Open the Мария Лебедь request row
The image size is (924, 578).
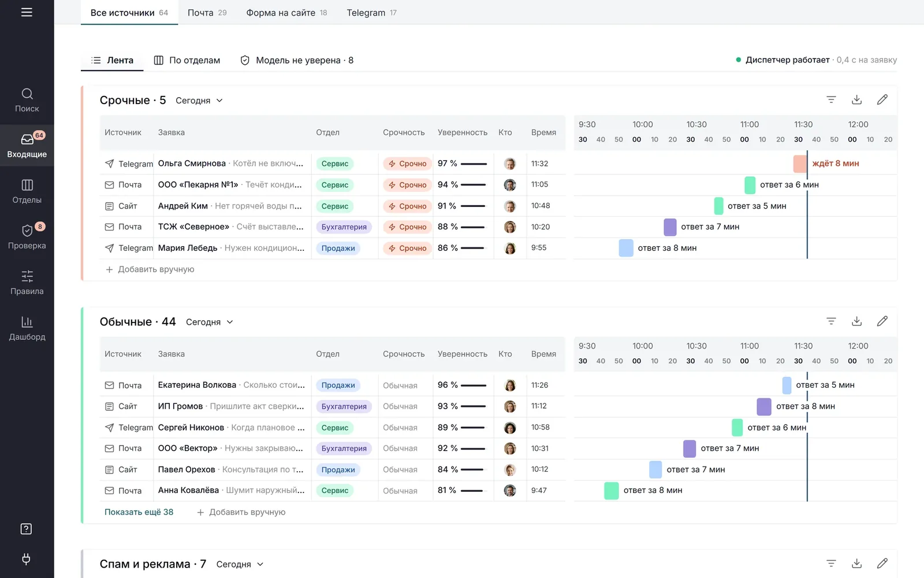333,248
